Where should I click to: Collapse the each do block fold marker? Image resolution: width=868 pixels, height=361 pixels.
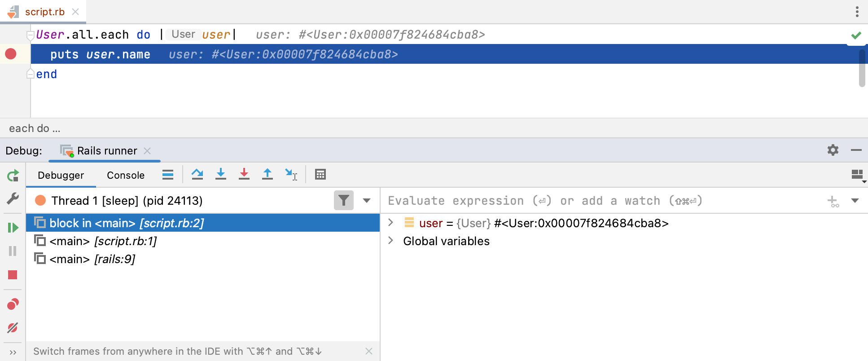click(x=31, y=35)
